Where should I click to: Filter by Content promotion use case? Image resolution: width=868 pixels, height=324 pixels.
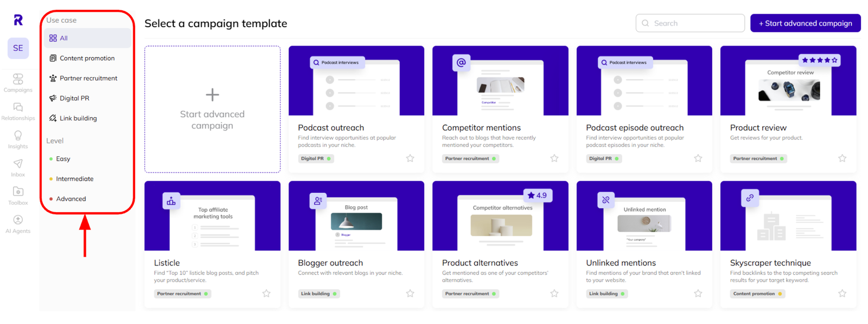[87, 58]
